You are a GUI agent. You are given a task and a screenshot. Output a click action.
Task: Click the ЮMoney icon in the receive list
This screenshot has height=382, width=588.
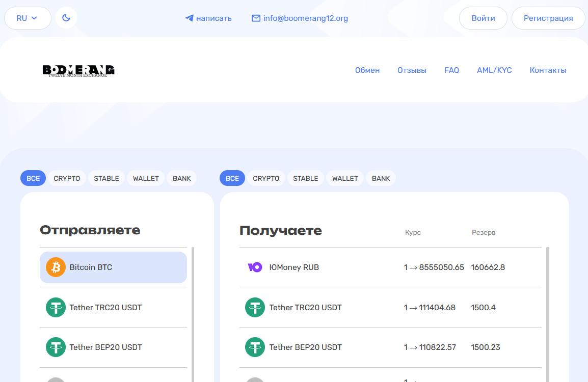pos(255,267)
